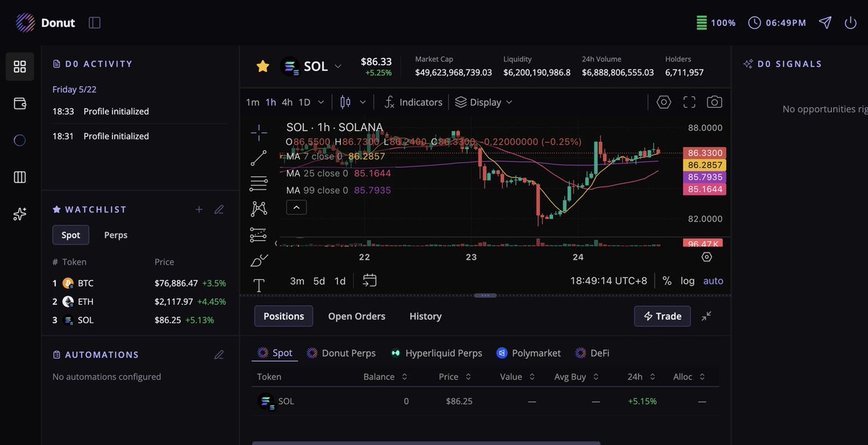
Task: Open the Display dropdown
Action: [483, 102]
